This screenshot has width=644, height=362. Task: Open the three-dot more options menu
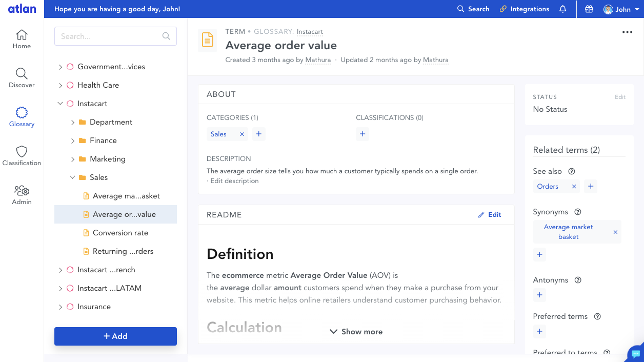tap(627, 32)
